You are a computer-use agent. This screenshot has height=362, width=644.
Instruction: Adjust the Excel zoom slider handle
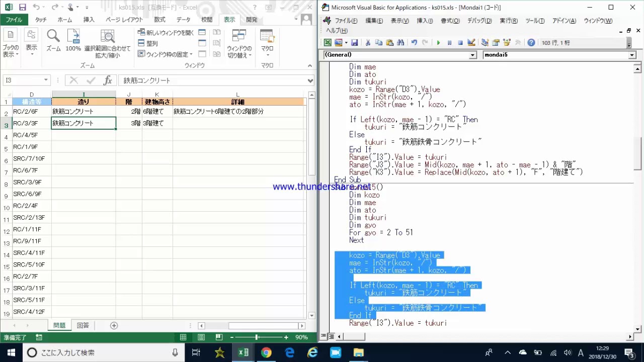257,337
